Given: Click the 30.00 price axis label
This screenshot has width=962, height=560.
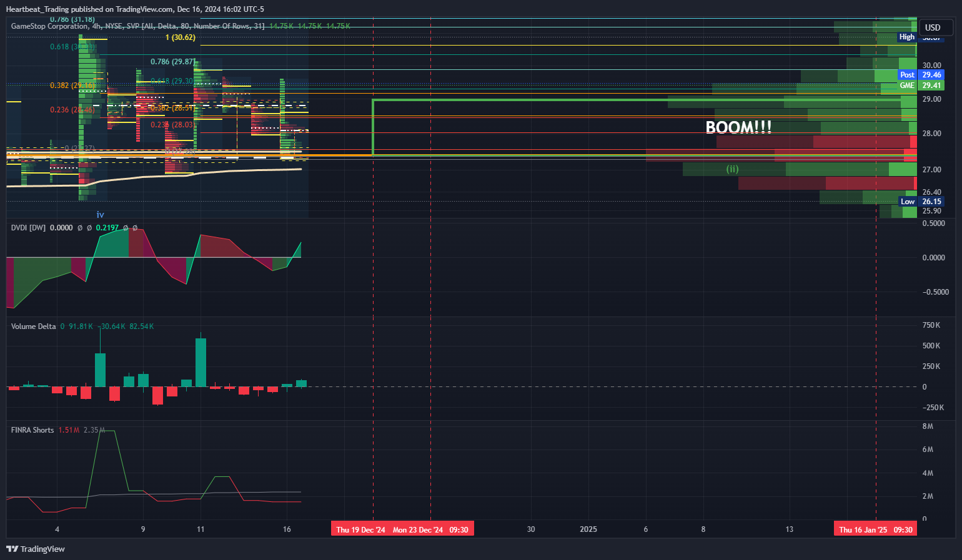Looking at the screenshot, I should click(931, 66).
